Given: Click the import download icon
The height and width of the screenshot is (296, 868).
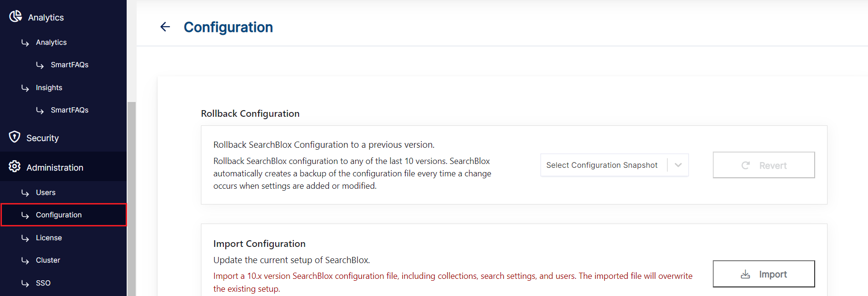Looking at the screenshot, I should (x=746, y=274).
